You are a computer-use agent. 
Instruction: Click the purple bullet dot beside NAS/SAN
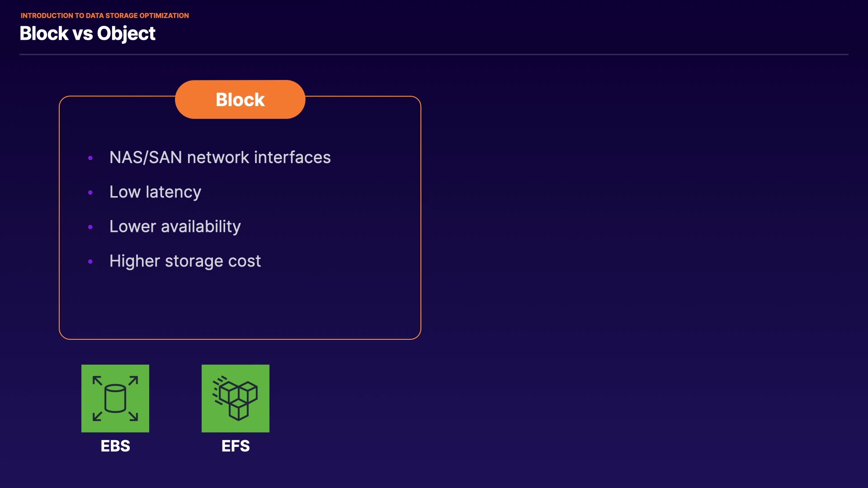tap(90, 158)
